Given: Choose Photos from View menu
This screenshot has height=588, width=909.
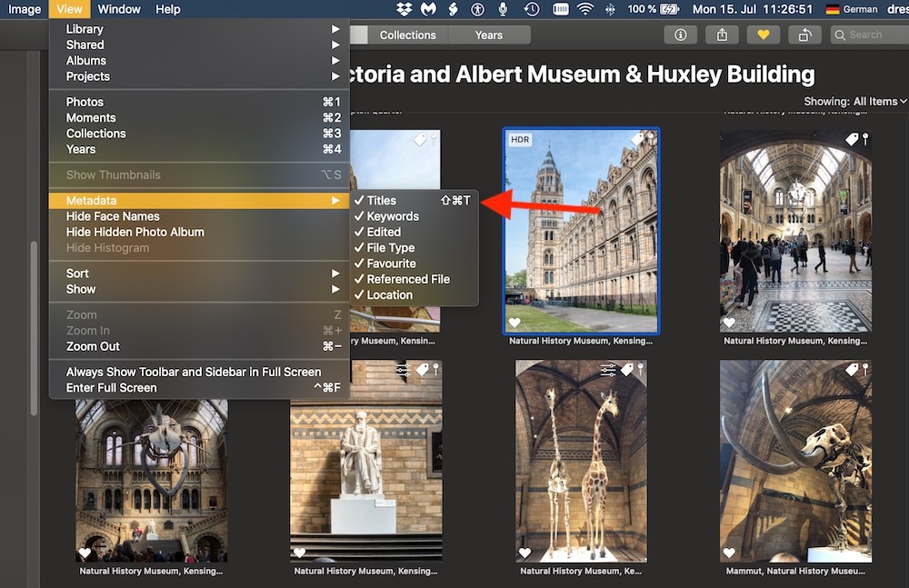Looking at the screenshot, I should pos(199,102).
